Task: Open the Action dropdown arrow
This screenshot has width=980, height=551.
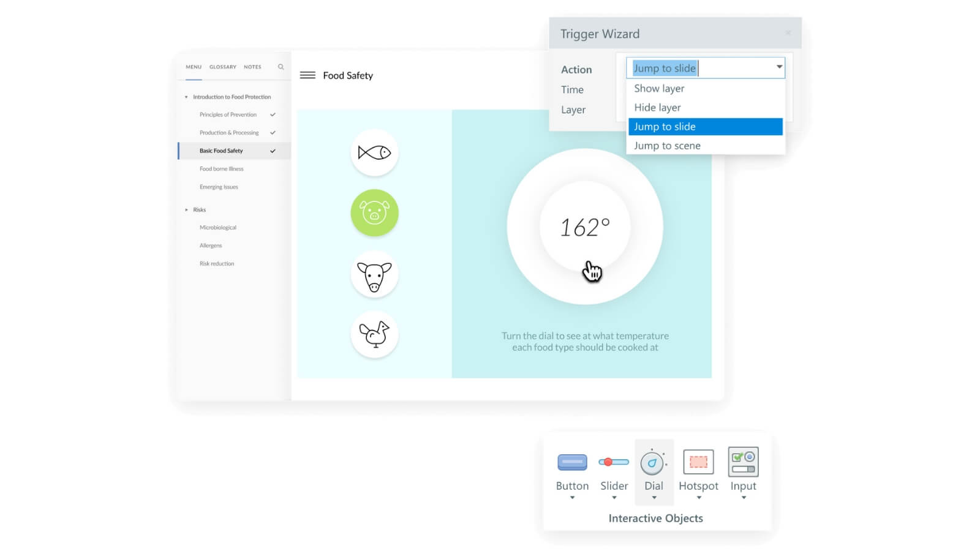Action: click(x=778, y=67)
